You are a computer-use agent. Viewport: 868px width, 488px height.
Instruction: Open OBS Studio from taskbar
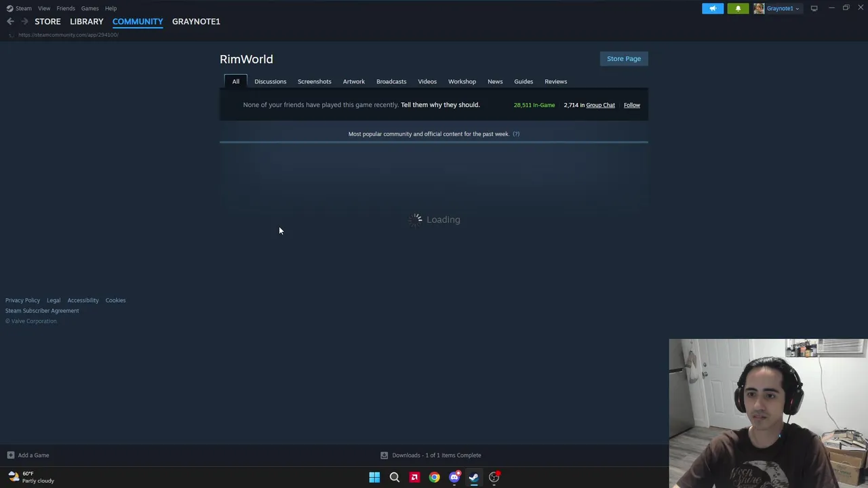click(x=494, y=477)
